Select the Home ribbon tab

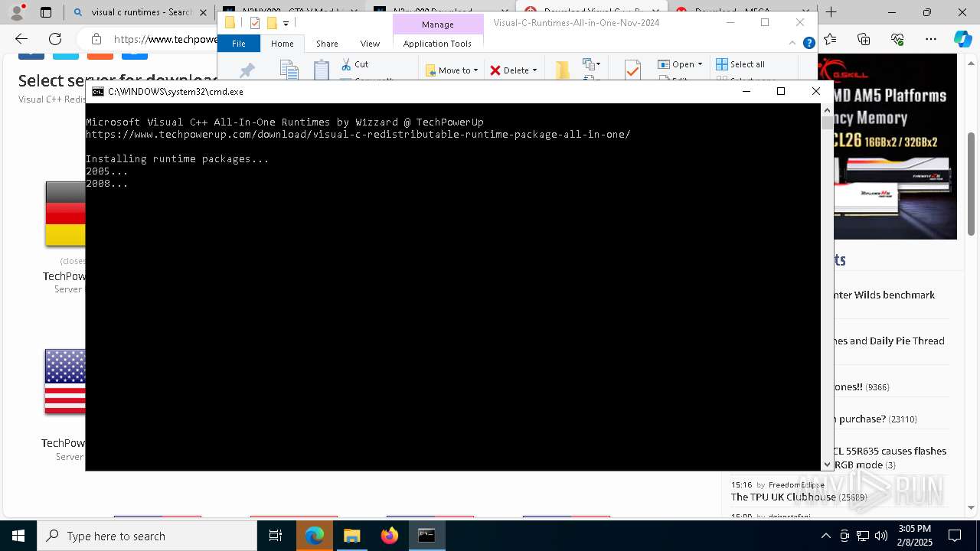tap(283, 44)
